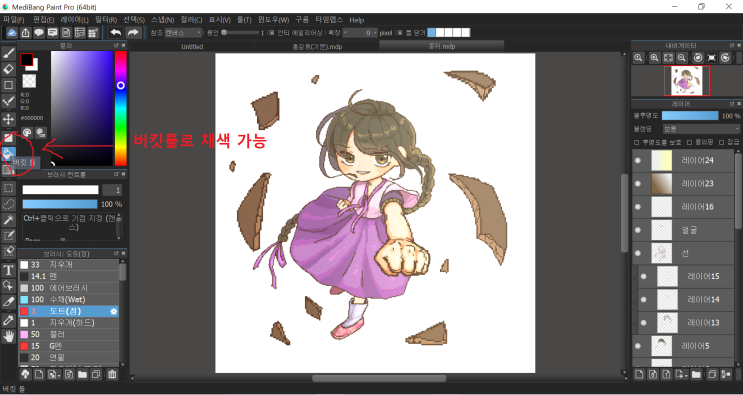Switch to the Untitled tab
The height and width of the screenshot is (395, 743).
(x=192, y=46)
